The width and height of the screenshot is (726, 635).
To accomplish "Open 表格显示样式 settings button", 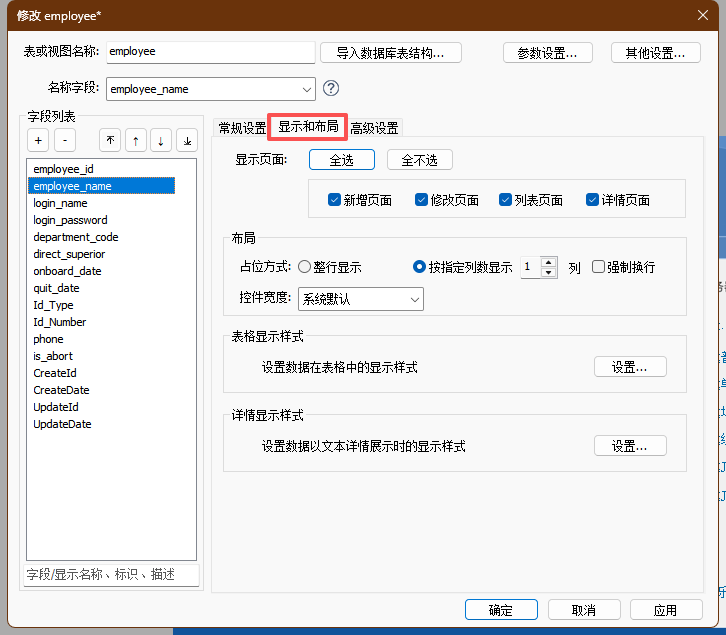I will 630,367.
